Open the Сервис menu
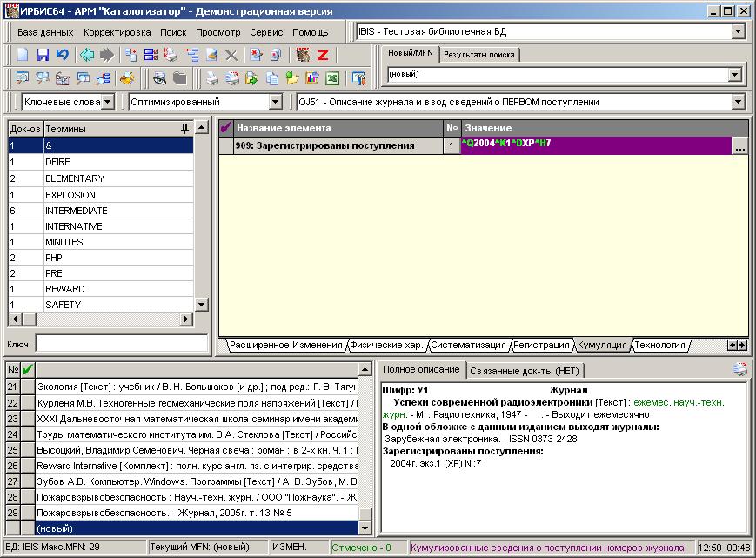The height and width of the screenshot is (558, 756). [266, 32]
